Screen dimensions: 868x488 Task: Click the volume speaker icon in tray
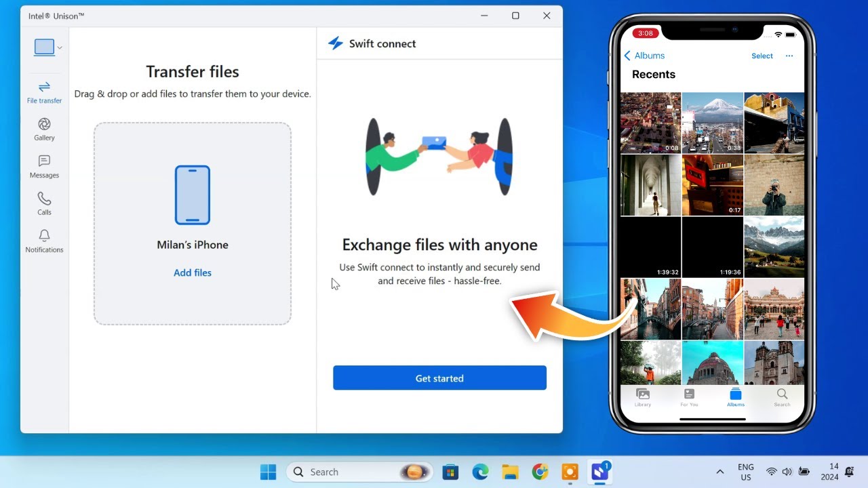tap(787, 472)
